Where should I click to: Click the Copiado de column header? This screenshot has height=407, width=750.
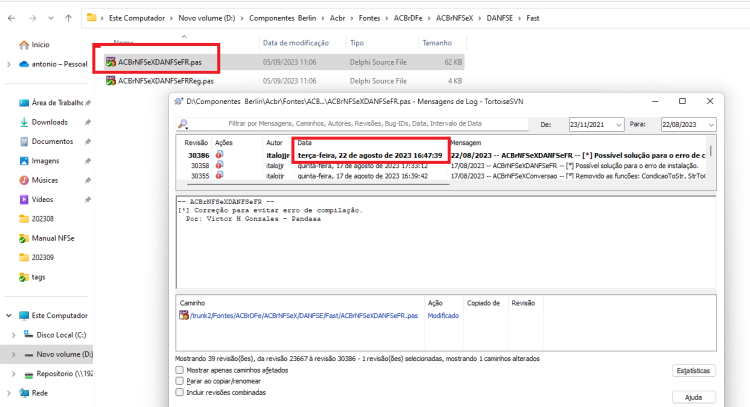483,303
